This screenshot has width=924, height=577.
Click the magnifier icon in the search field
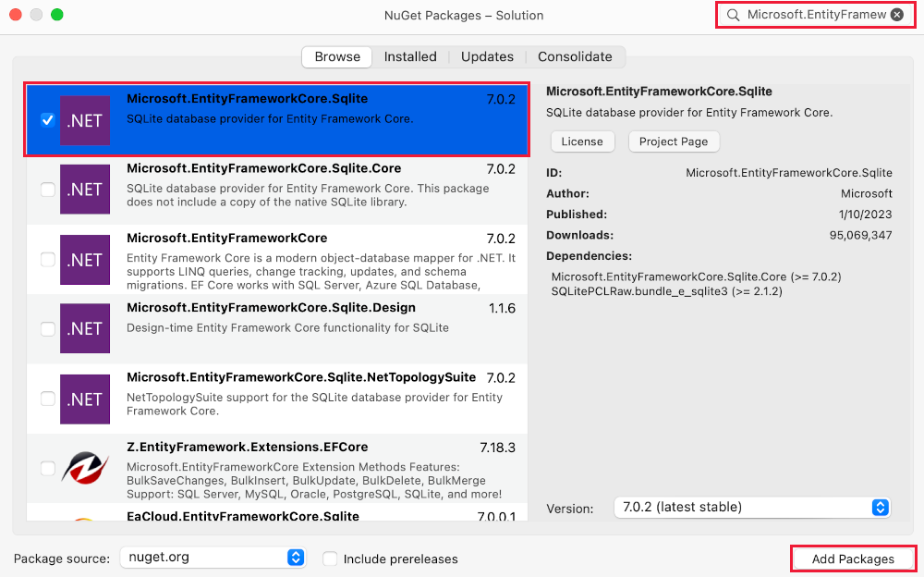(x=736, y=14)
